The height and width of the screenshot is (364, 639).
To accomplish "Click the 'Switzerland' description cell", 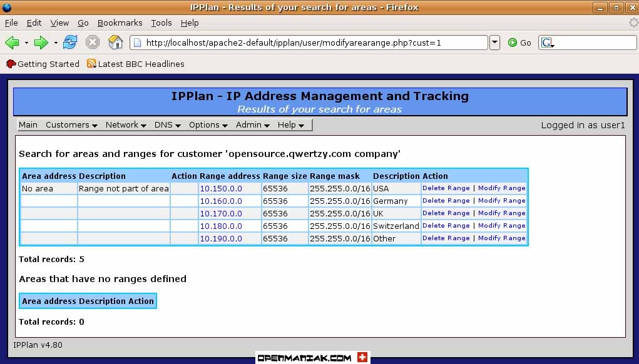I will 396,226.
